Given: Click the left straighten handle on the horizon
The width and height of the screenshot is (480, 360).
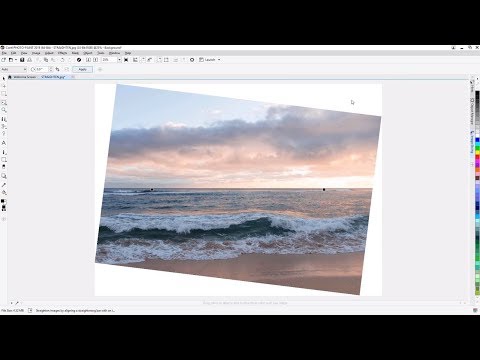Looking at the screenshot, I should pos(152,189).
